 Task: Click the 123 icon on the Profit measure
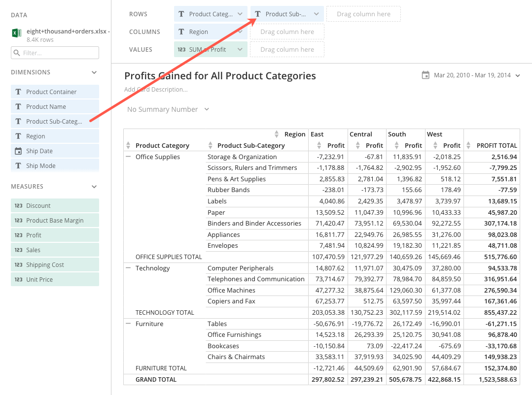(18, 235)
